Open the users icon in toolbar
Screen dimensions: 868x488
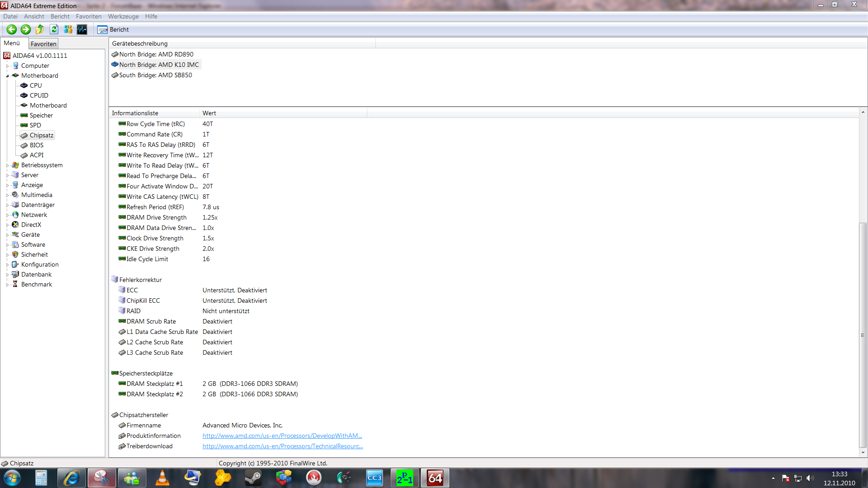click(68, 29)
